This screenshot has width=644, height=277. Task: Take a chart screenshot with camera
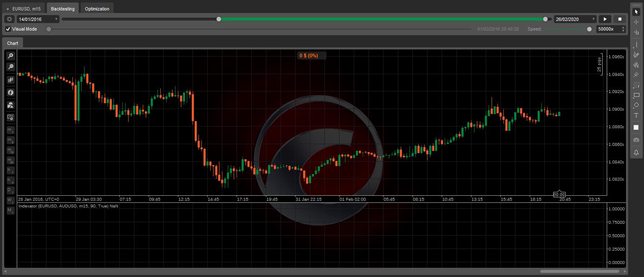click(636, 140)
